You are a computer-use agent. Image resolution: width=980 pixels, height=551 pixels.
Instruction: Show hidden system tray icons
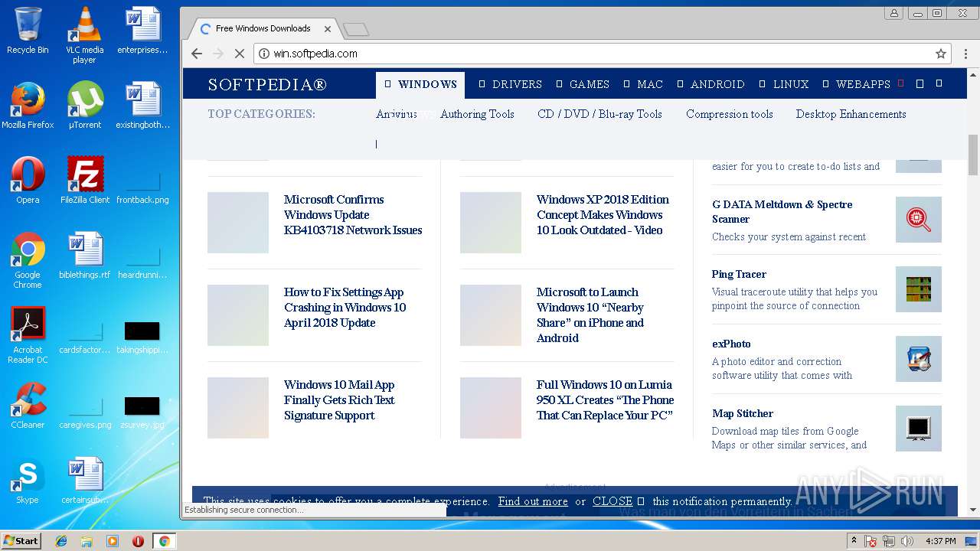pyautogui.click(x=854, y=541)
